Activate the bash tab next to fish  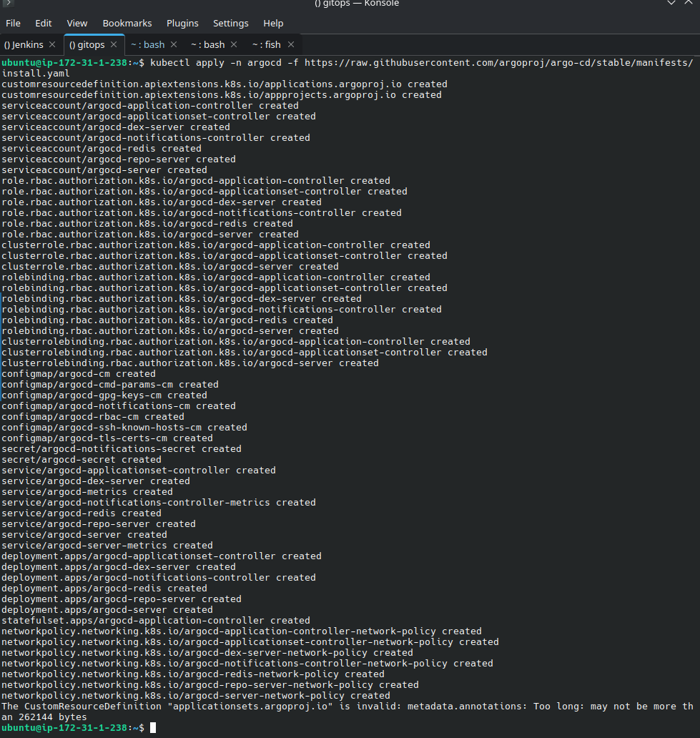coord(208,45)
